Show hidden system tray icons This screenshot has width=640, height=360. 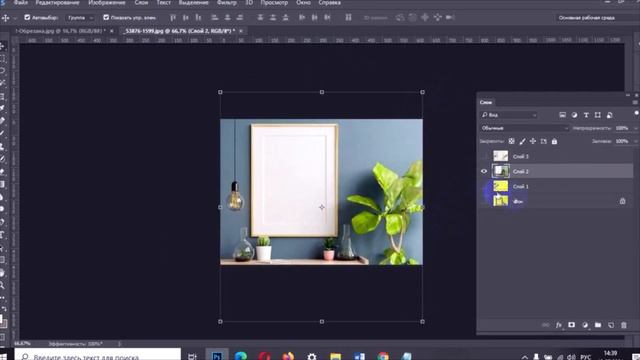(x=524, y=357)
